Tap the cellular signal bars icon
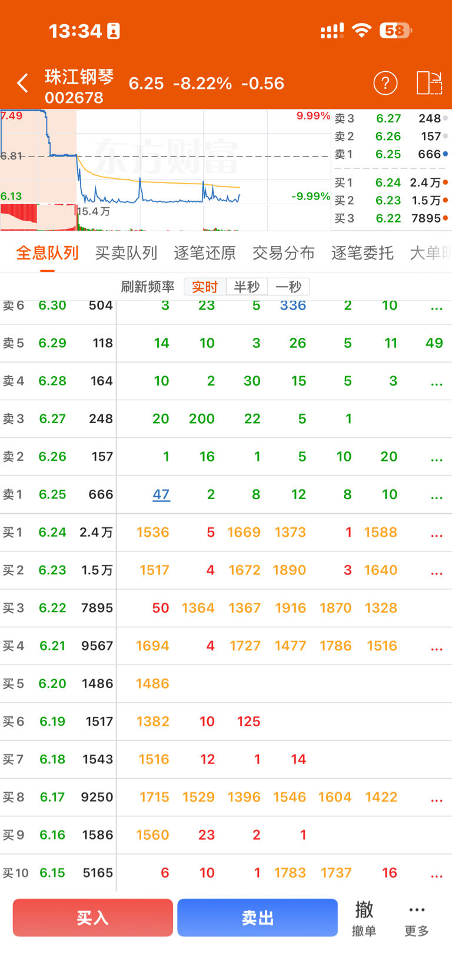452x980 pixels. point(332,31)
